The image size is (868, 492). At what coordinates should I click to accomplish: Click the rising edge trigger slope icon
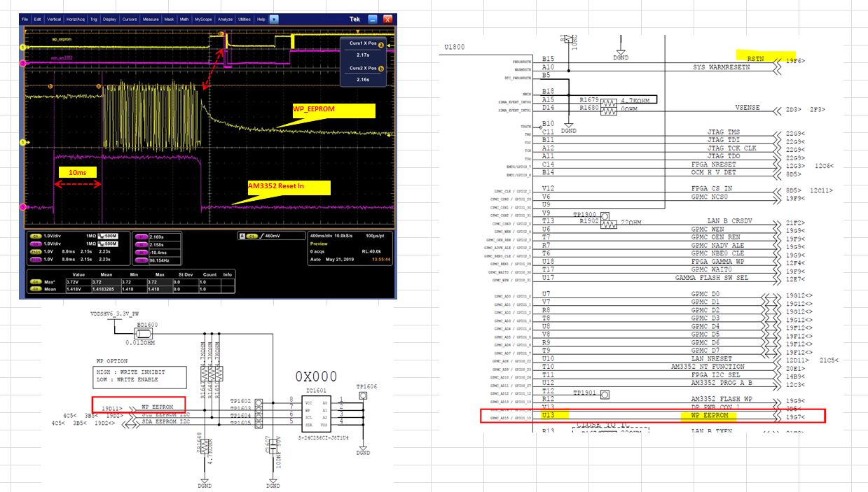(262, 236)
